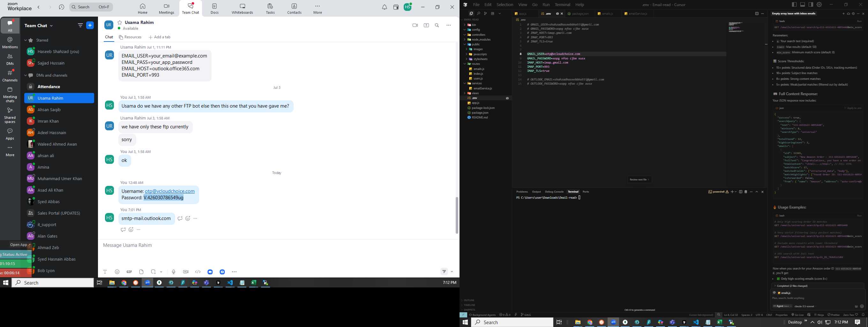Open Mentions in Zoom left rail
This screenshot has height=327, width=868.
(x=10, y=43)
